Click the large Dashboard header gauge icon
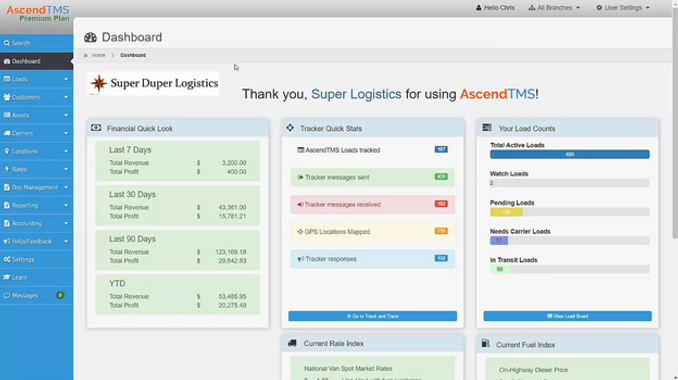 (x=90, y=38)
